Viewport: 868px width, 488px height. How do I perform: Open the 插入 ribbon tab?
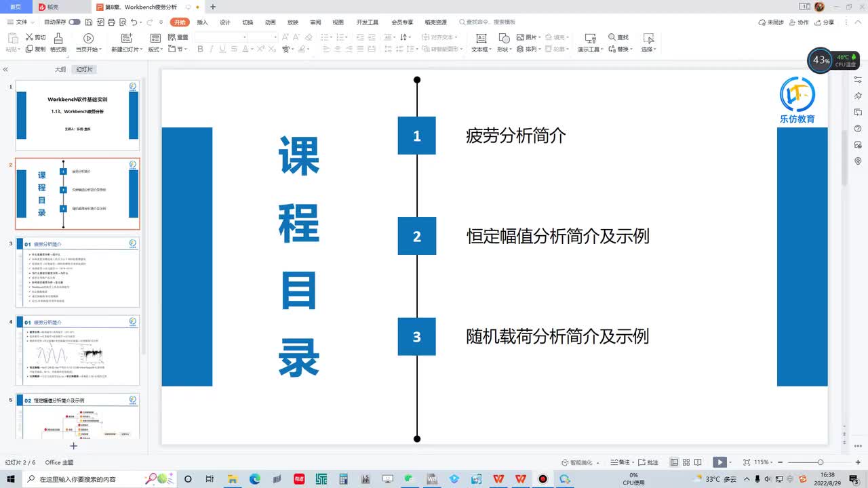tap(202, 22)
